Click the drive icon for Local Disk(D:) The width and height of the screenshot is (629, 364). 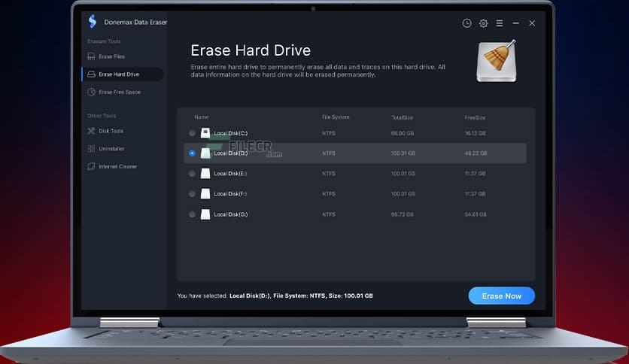point(205,153)
